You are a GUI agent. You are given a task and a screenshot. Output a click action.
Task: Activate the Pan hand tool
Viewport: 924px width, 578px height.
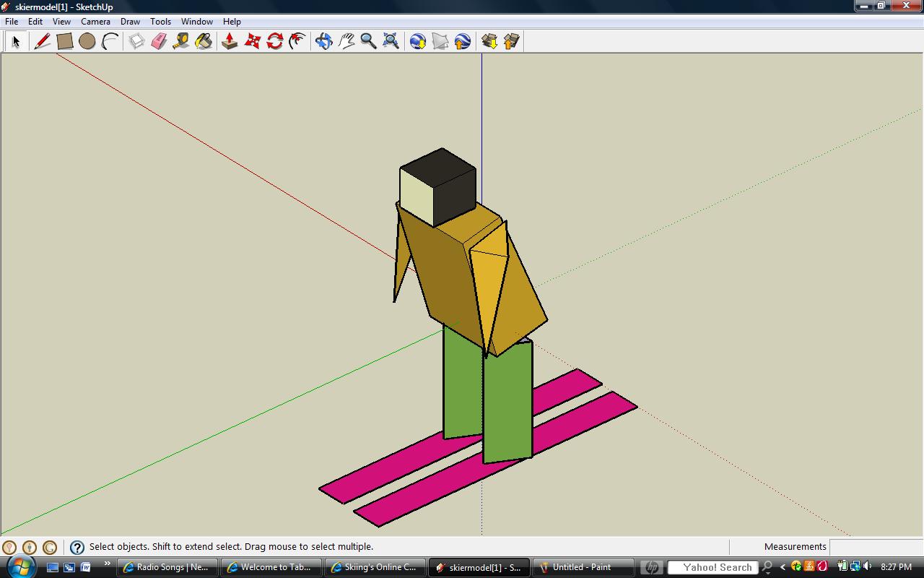[x=346, y=41]
